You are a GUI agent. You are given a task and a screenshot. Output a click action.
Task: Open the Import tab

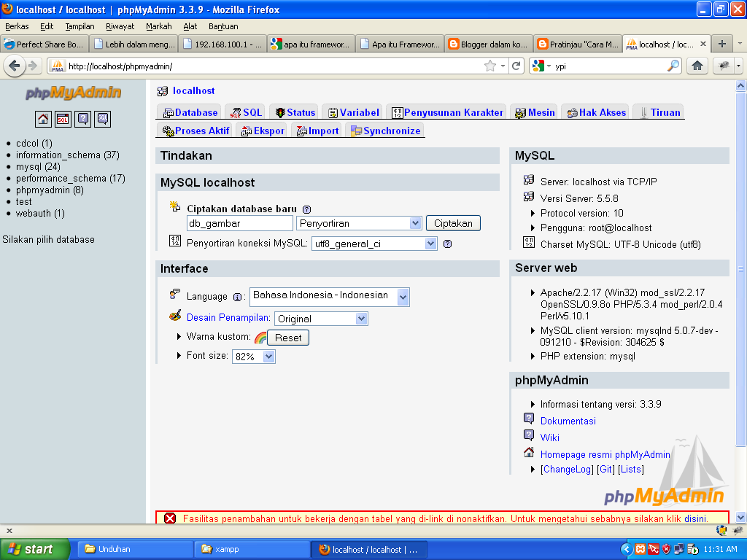[317, 131]
